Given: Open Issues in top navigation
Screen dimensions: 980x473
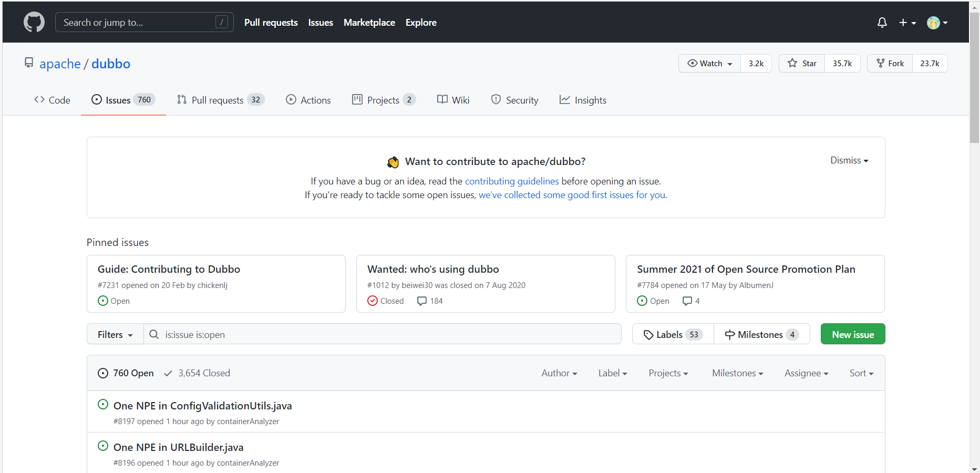Looking at the screenshot, I should point(321,23).
